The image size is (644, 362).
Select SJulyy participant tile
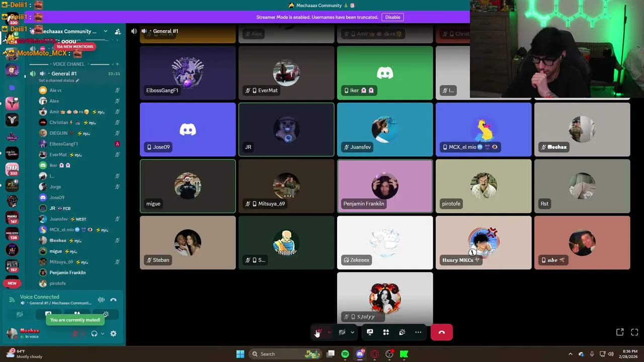(385, 299)
